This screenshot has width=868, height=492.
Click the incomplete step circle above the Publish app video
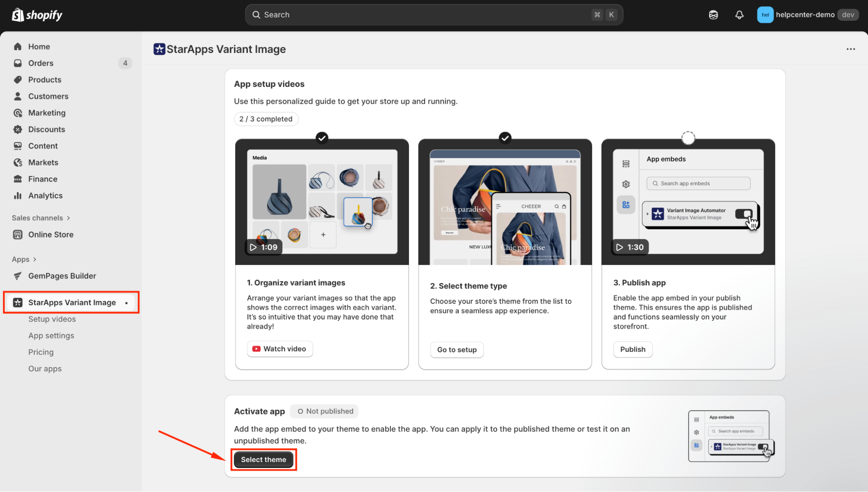pos(688,138)
